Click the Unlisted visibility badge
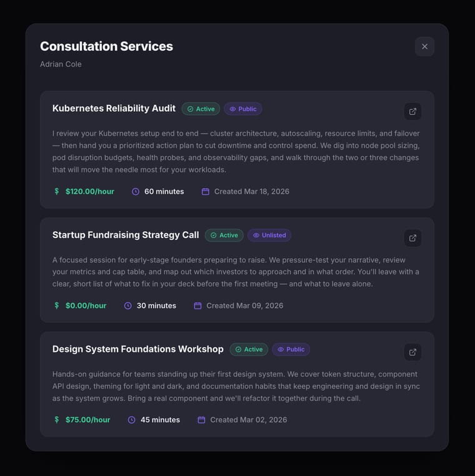 pos(269,236)
